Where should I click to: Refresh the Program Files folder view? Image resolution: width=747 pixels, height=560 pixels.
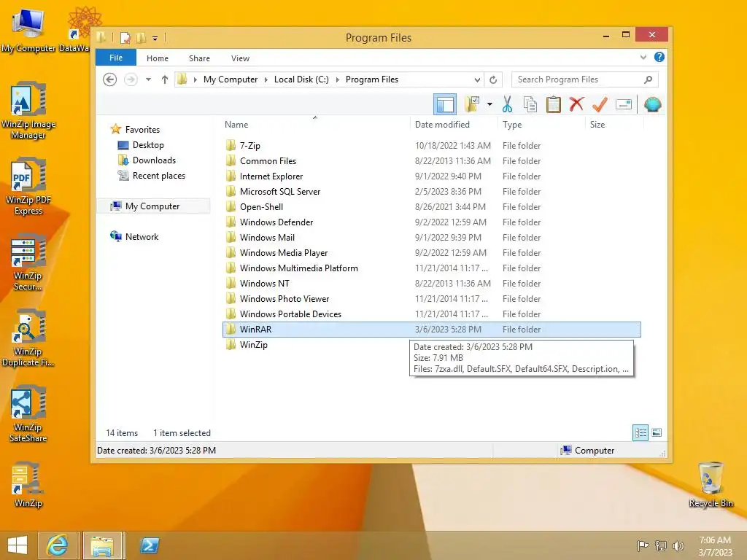click(493, 79)
